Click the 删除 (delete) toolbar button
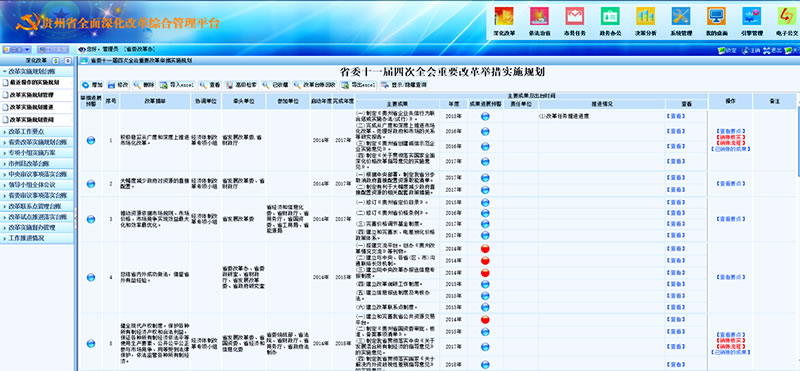This screenshot has height=371, width=800. point(144,85)
